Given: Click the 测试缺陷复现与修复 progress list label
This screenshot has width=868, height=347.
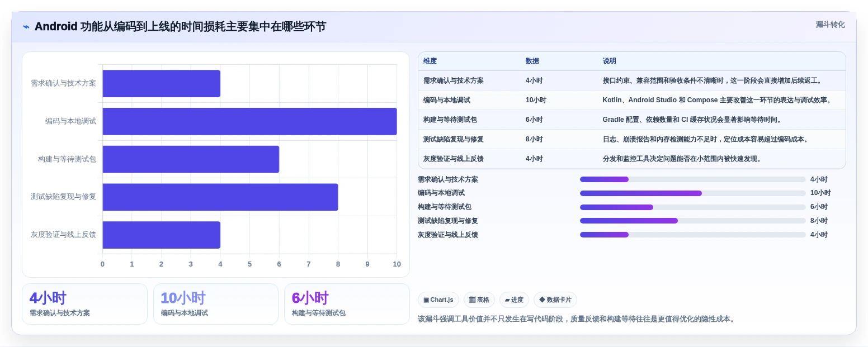Looking at the screenshot, I should [x=448, y=221].
